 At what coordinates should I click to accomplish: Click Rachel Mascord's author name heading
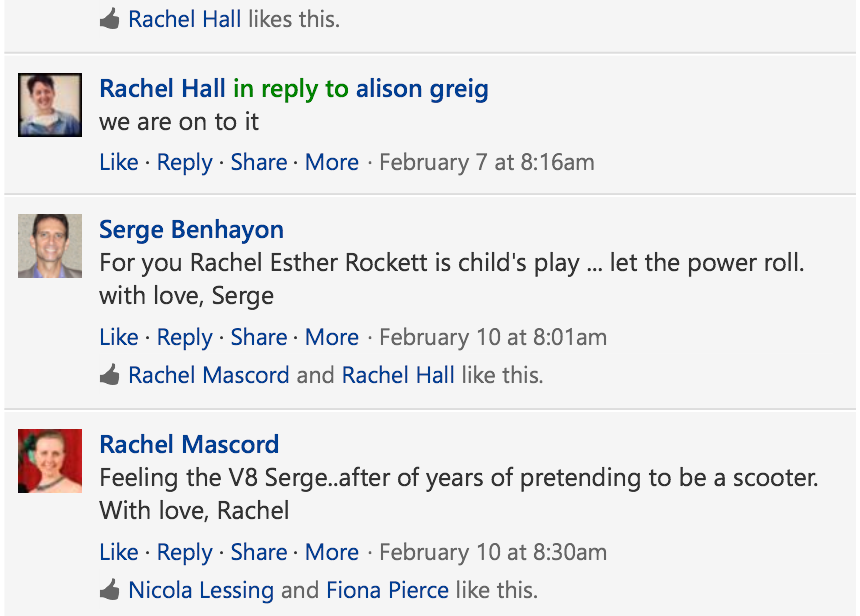189,444
